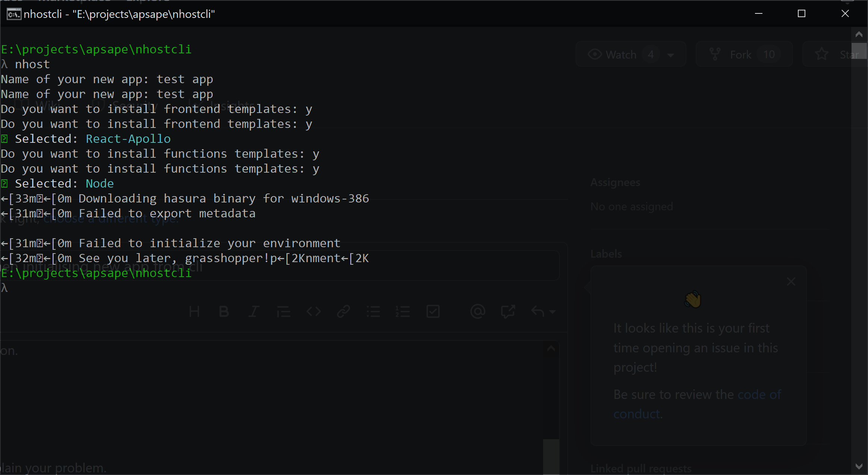Viewport: 868px width, 475px height.
Task: Insert inline code formatting
Action: tap(313, 311)
